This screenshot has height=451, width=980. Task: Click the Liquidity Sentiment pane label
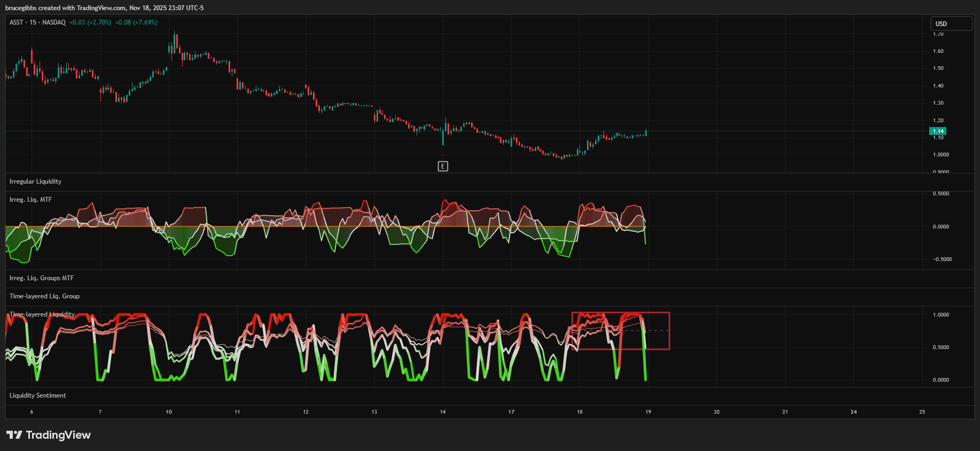(37, 395)
